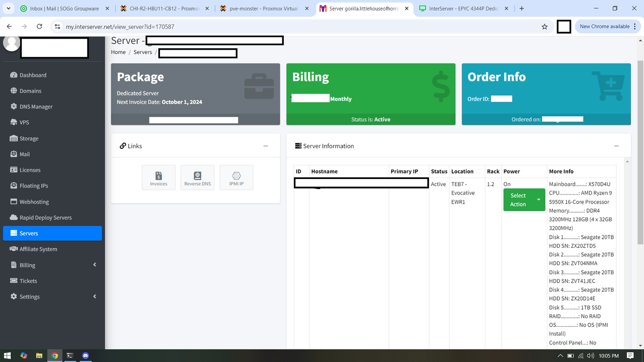Image resolution: width=644 pixels, height=362 pixels.
Task: Collapse the Server Information panel
Action: coord(616,146)
